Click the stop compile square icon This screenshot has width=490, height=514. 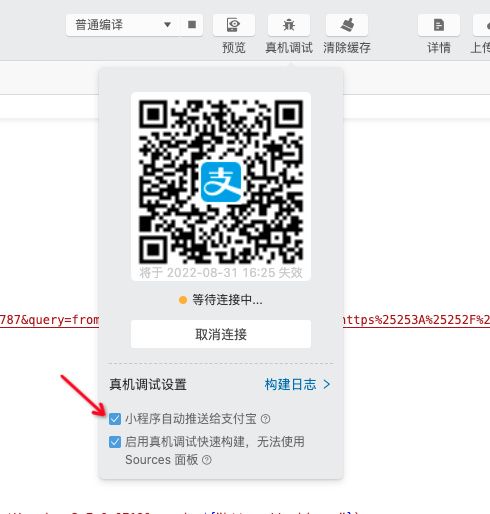coord(192,25)
